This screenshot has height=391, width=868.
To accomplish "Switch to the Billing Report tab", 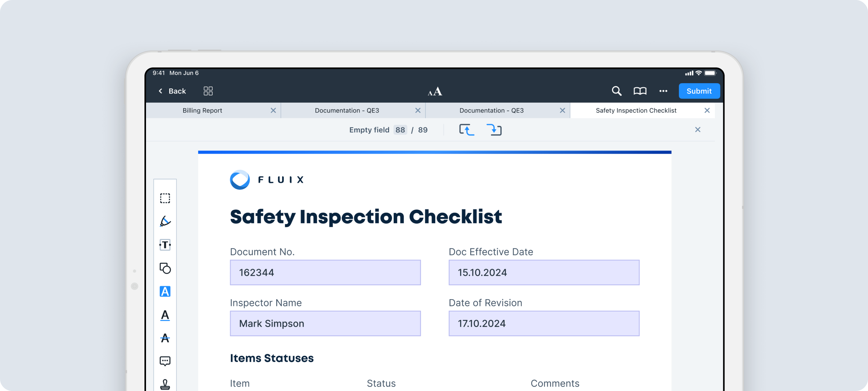I will pos(202,110).
